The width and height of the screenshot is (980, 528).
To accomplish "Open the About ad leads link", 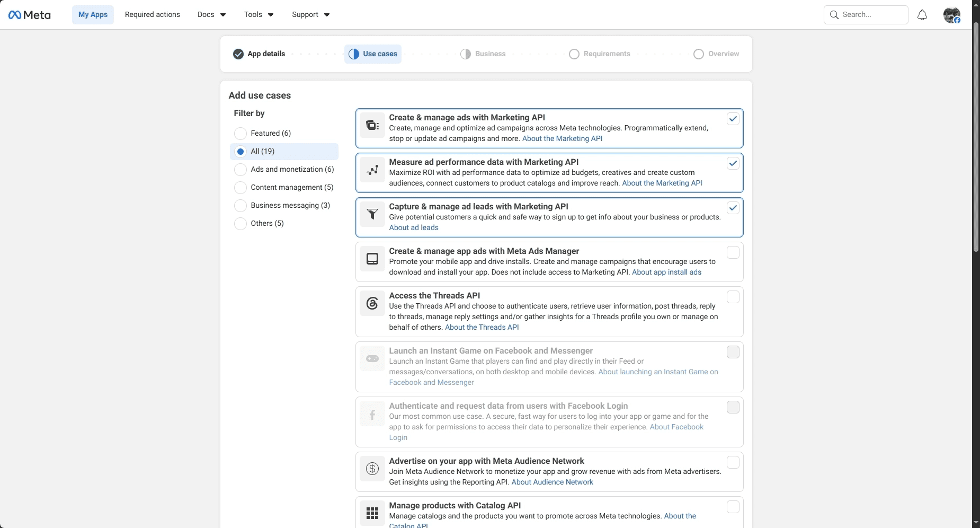I will coord(414,228).
